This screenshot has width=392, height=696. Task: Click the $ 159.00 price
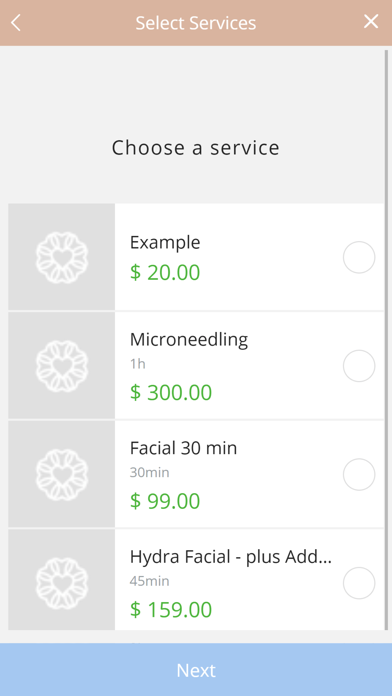pos(171,610)
